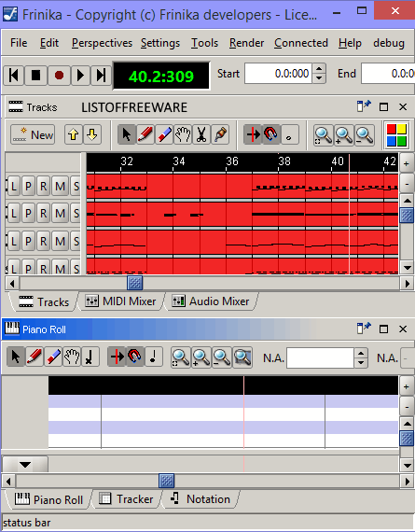Click the glue tool in Tracks toolbar

[x=220, y=134]
